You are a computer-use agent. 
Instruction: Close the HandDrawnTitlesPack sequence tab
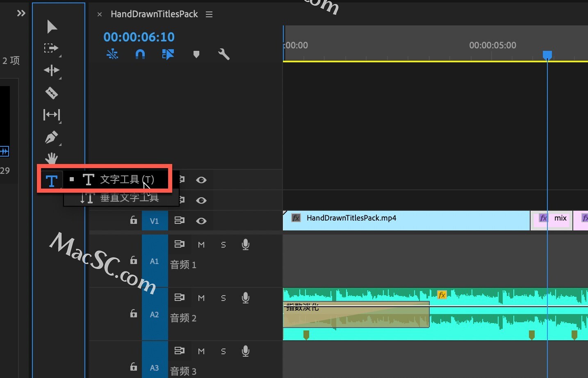[100, 14]
